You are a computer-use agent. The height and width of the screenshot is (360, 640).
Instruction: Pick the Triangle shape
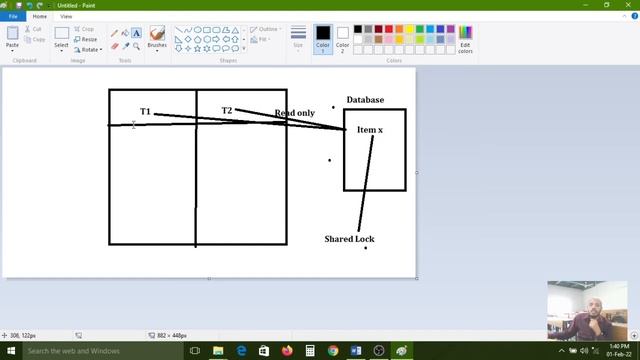[x=236, y=30]
